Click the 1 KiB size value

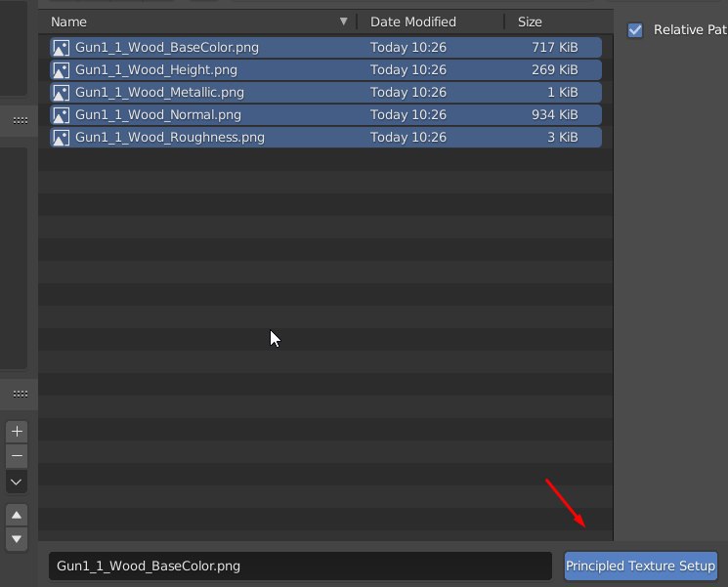563,93
